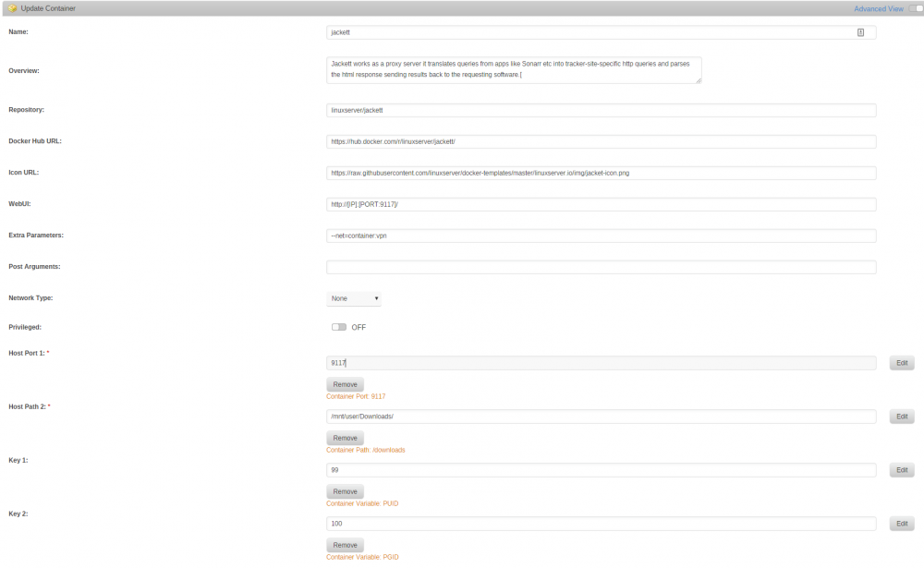This screenshot has width=924, height=568.
Task: Click the icon inside the Name field
Action: (860, 32)
